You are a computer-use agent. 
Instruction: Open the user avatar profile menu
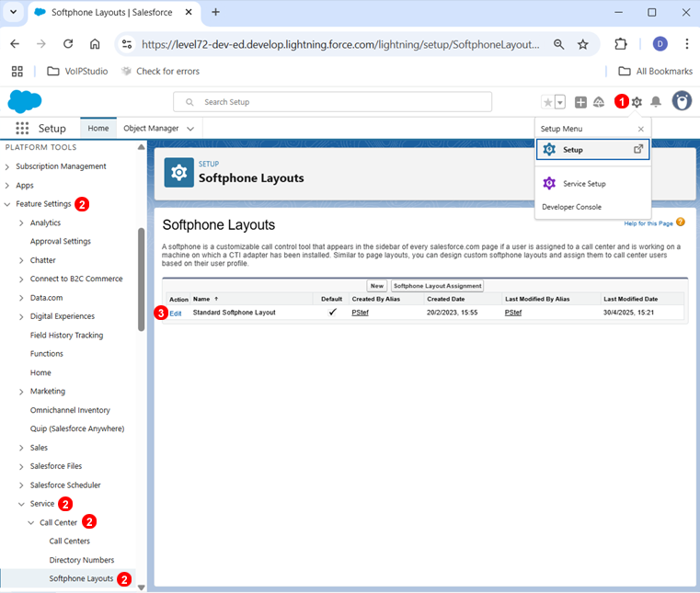682,101
